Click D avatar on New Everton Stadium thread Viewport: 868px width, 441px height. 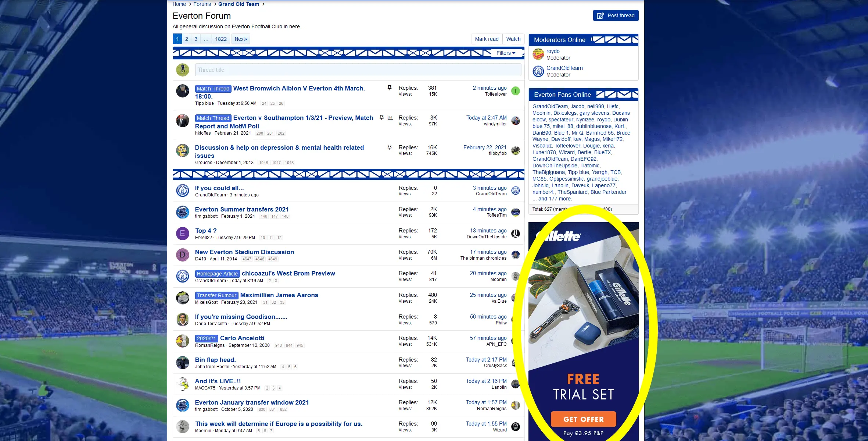point(183,255)
